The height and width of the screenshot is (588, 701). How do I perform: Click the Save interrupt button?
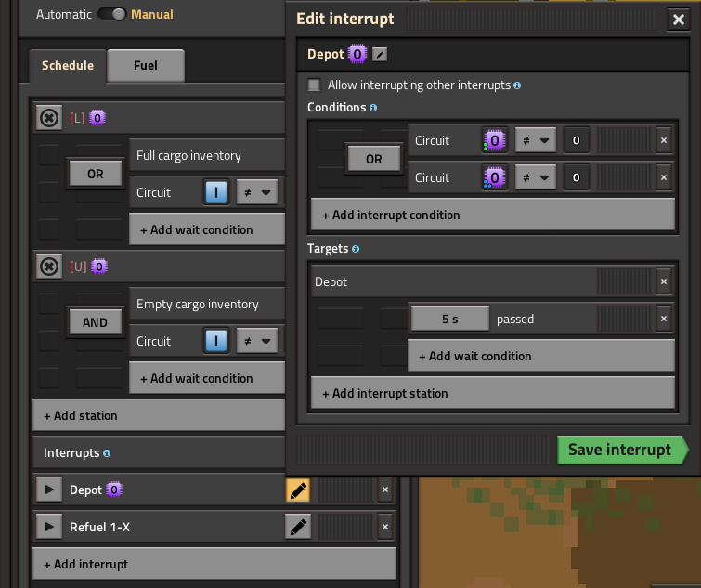619,450
